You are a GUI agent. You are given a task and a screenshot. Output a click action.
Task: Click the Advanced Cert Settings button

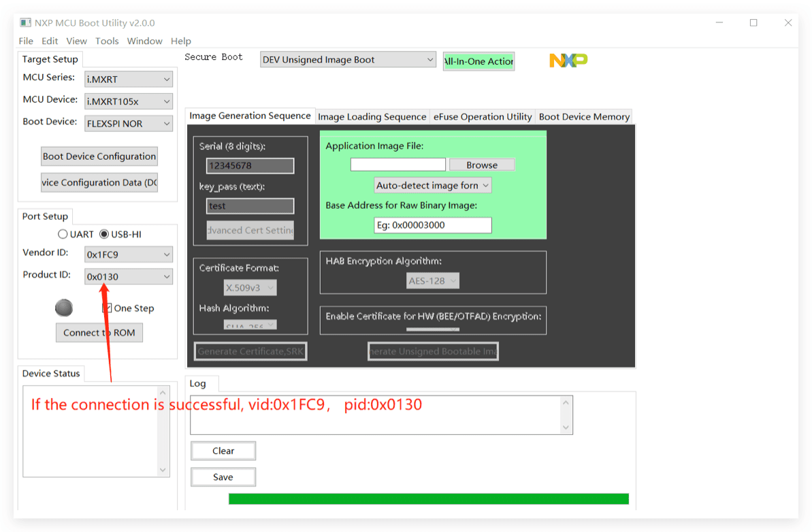click(250, 231)
